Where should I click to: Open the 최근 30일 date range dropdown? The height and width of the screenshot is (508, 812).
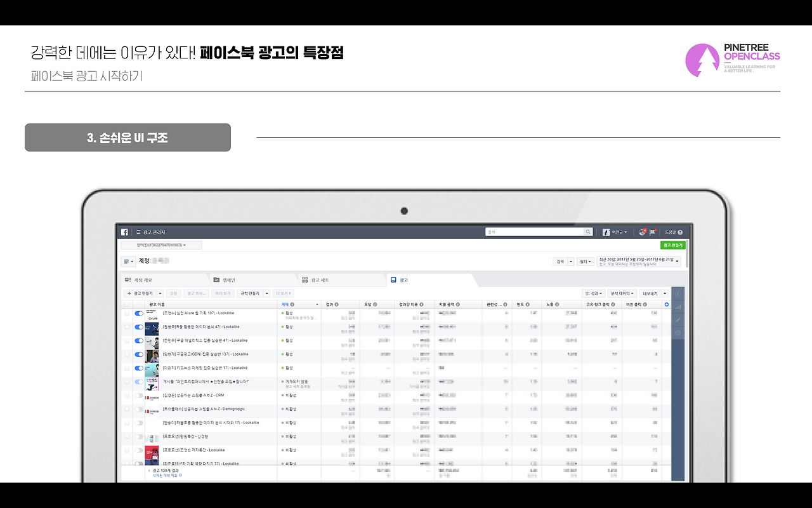[639, 261]
